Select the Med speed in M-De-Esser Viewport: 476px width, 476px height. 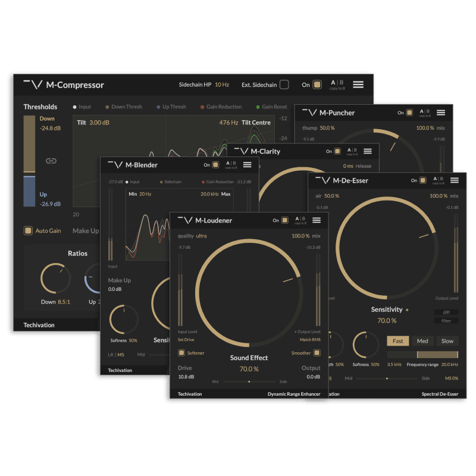pos(422,341)
